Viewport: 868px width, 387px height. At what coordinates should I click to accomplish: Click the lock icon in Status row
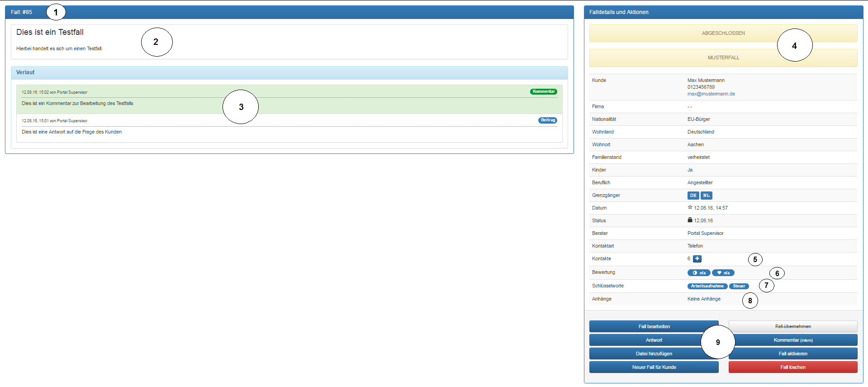[690, 220]
